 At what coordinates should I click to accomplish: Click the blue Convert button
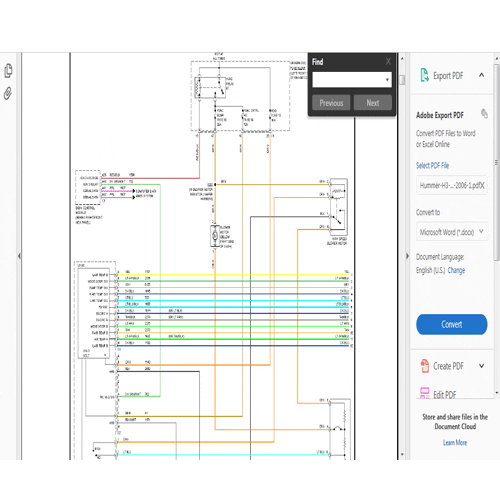pos(452,324)
